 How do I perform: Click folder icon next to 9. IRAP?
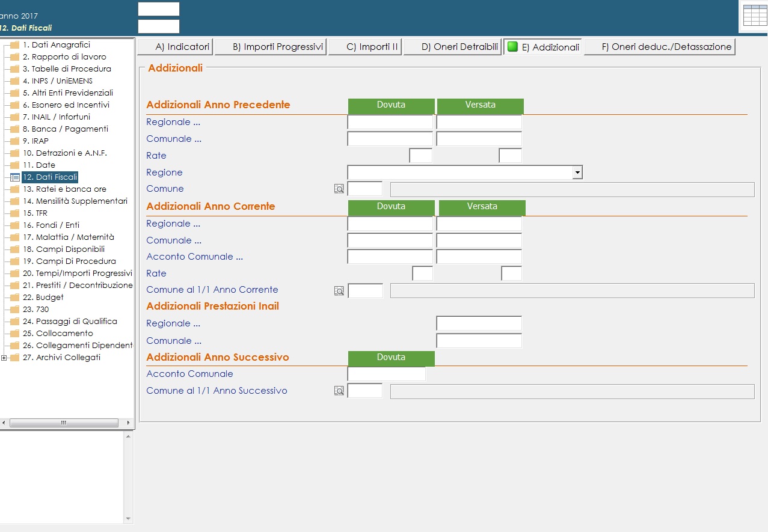[x=15, y=141]
